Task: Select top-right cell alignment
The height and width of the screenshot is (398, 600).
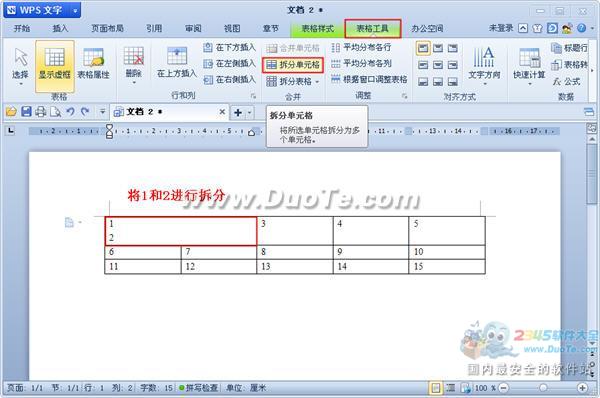Action: click(x=453, y=48)
